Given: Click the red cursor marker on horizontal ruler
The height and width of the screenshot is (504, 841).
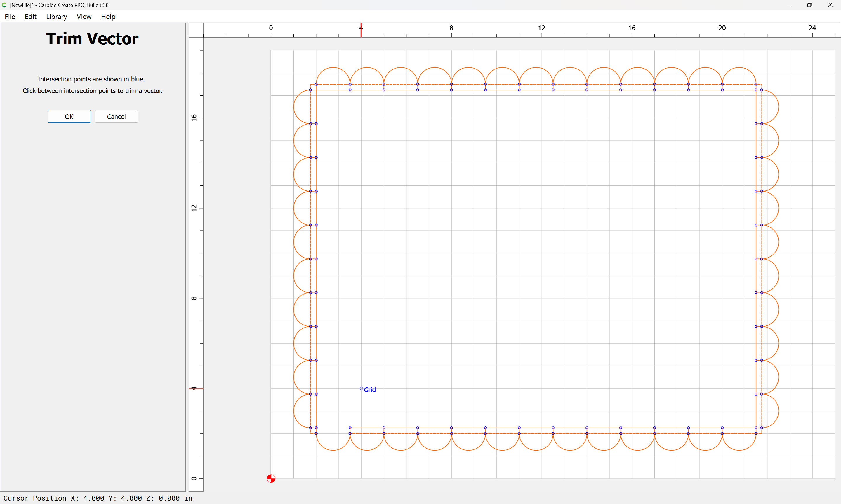Looking at the screenshot, I should (361, 31).
